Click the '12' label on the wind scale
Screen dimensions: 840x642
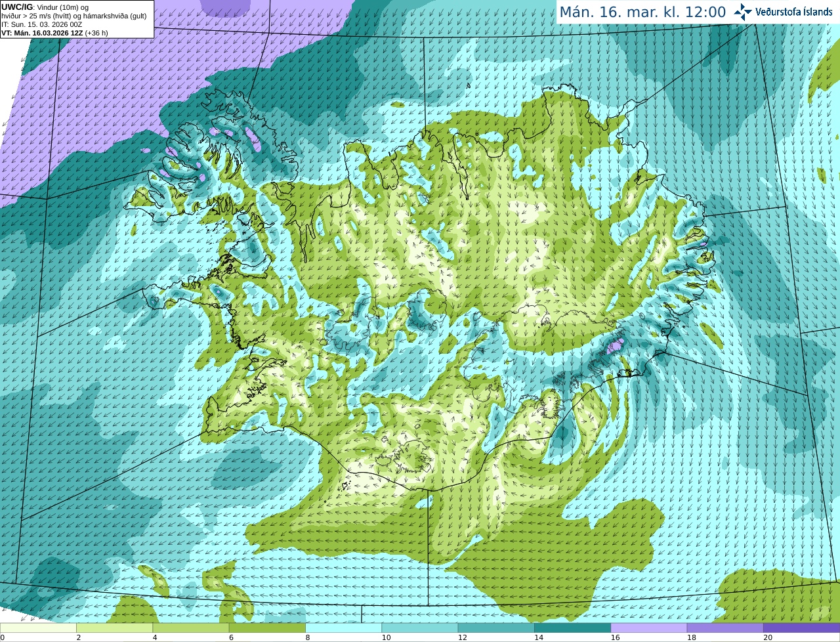pos(462,637)
